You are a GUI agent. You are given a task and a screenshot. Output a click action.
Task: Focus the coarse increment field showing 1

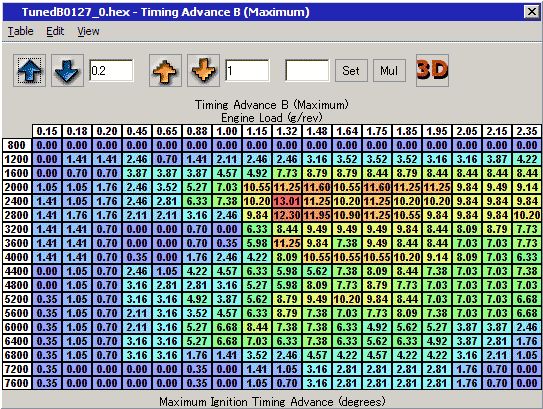[x=247, y=71]
